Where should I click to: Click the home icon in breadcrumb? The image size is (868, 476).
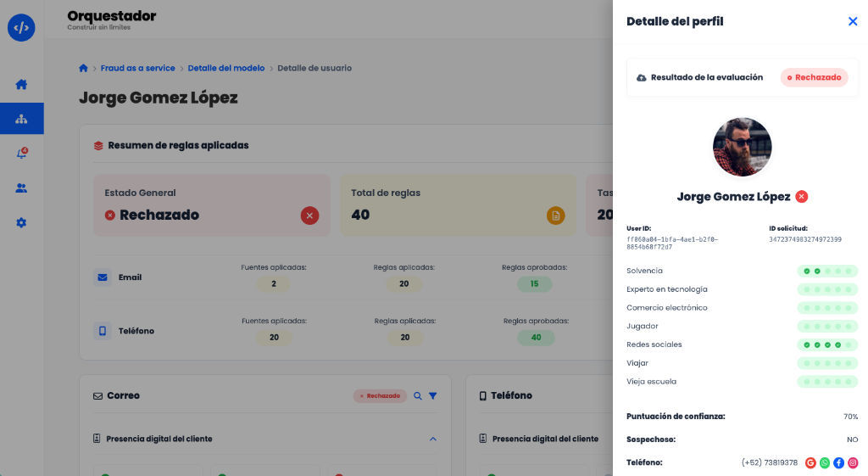[x=83, y=68]
